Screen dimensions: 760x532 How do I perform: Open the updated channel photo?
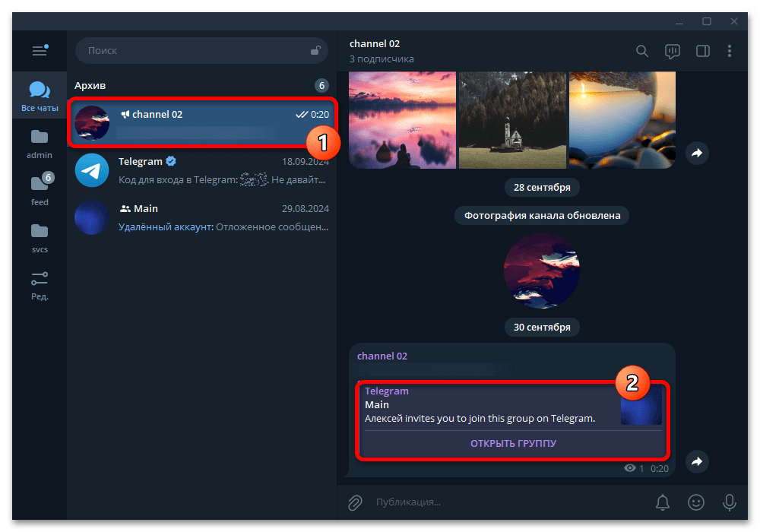click(x=542, y=271)
